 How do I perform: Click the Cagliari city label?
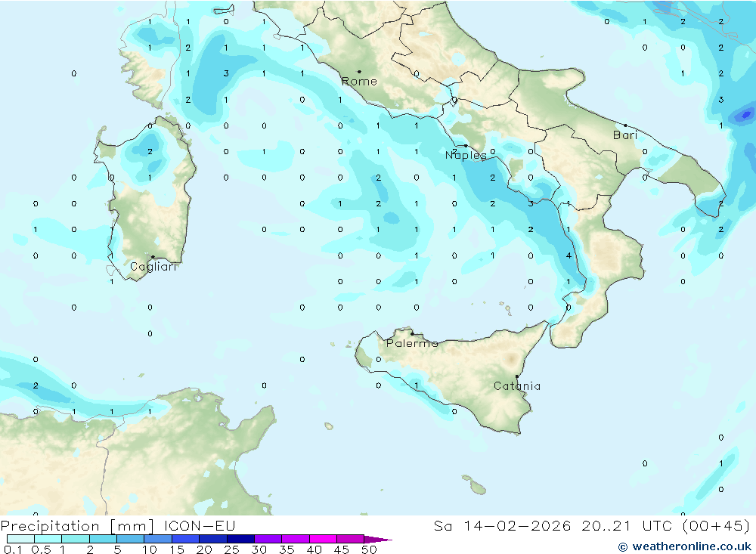pos(153,267)
